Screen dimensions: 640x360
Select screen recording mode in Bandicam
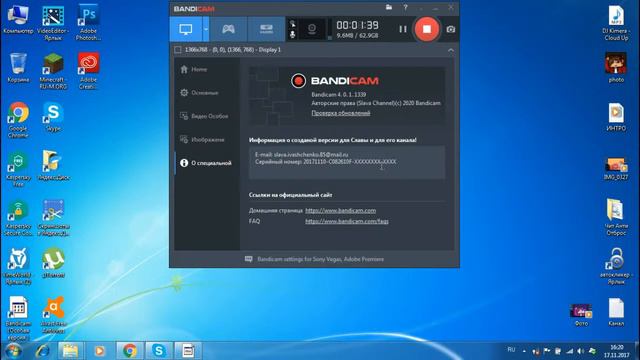(186, 29)
